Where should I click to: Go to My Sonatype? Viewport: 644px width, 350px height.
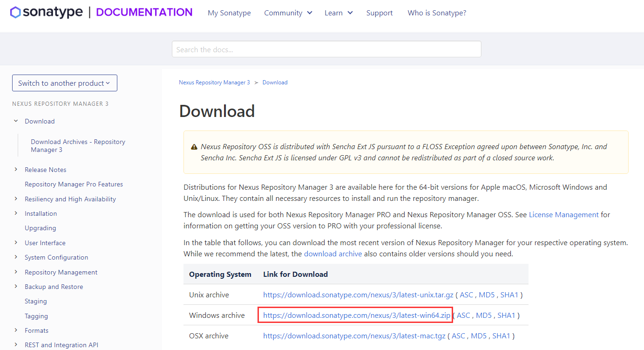click(229, 13)
